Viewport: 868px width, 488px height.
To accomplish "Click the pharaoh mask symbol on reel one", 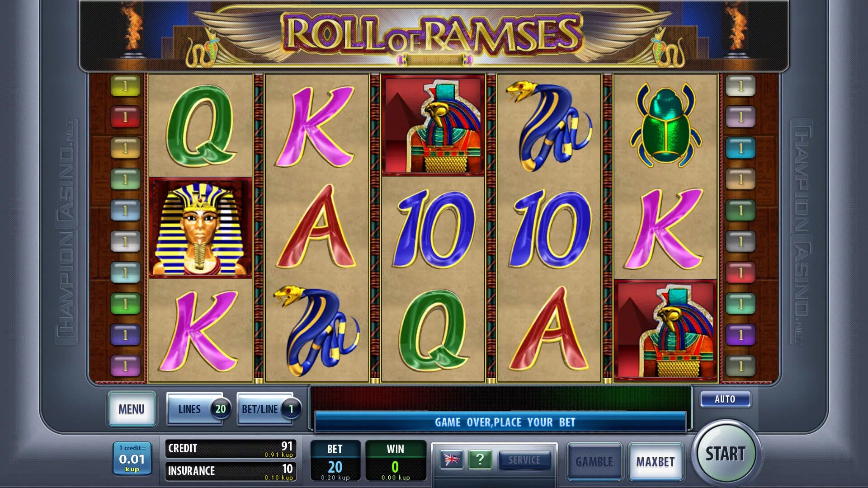I will click(x=200, y=227).
